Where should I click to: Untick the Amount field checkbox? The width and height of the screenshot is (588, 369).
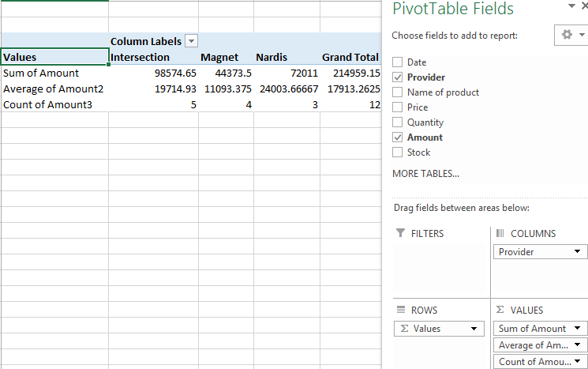click(397, 137)
